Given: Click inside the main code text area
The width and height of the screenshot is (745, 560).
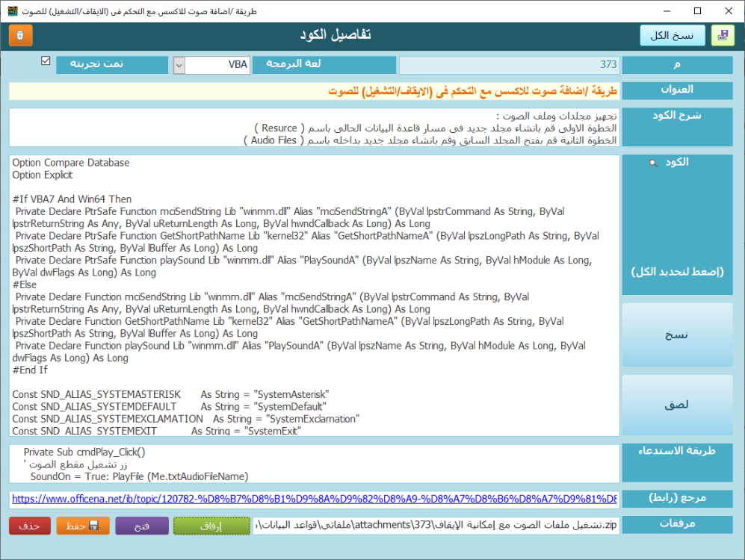Looking at the screenshot, I should point(314,295).
